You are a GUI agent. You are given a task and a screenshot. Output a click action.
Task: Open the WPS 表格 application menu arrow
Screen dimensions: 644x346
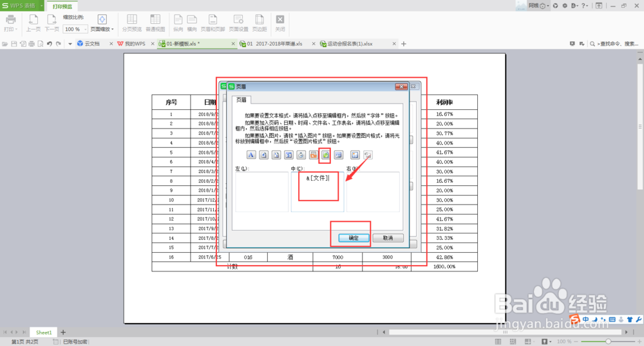coord(41,6)
